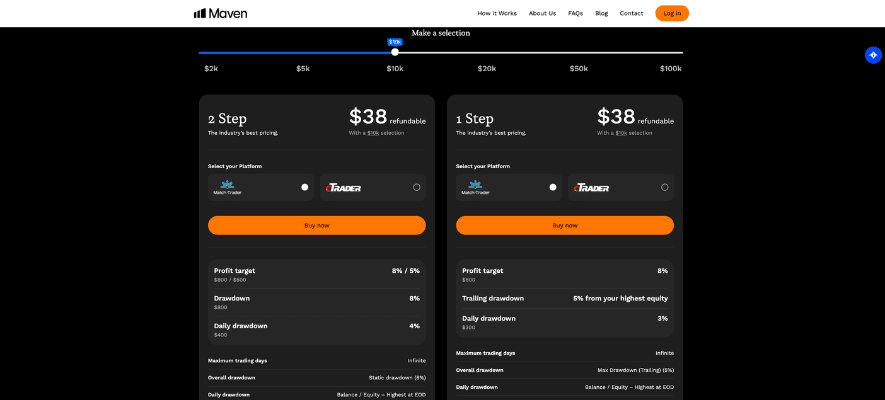Click 'Make a selection' heading
Image resolution: width=885 pixels, height=400 pixels.
pos(441,33)
